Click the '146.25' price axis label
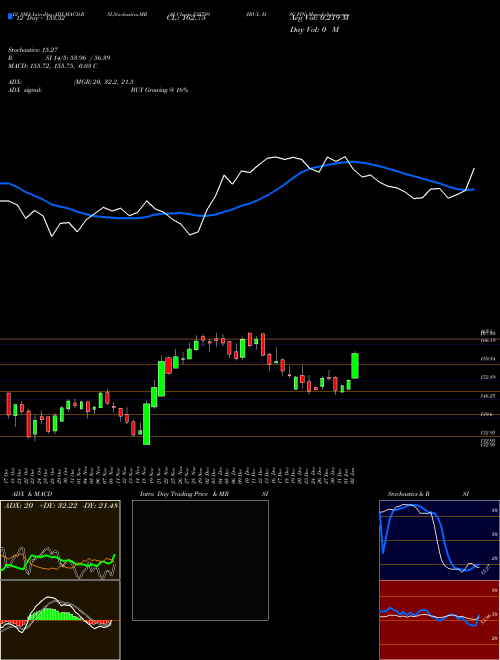Viewport: 500px width, 660px height. pos(487,396)
